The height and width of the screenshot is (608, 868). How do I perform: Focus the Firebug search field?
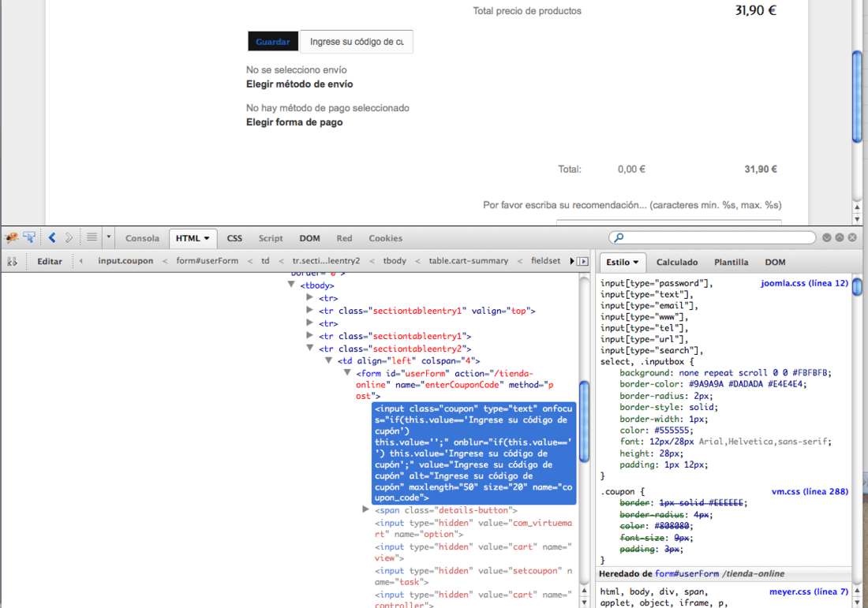coord(713,237)
